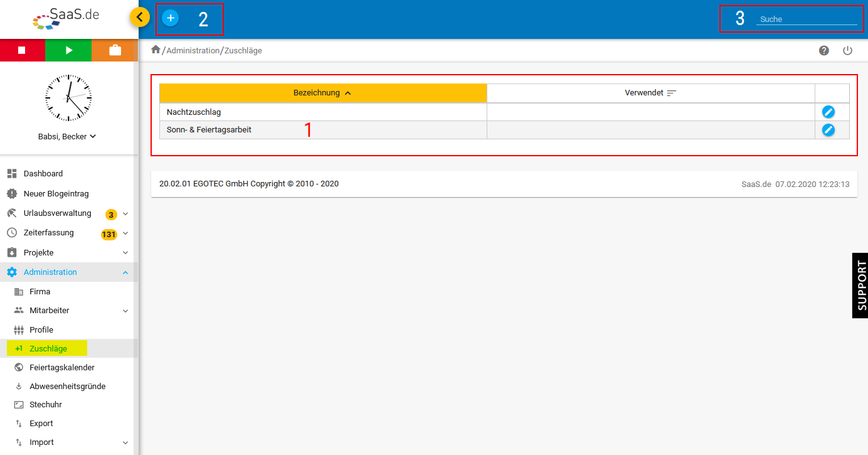Image resolution: width=868 pixels, height=455 pixels.
Task: Collapse Administration menu chevron
Action: point(125,272)
